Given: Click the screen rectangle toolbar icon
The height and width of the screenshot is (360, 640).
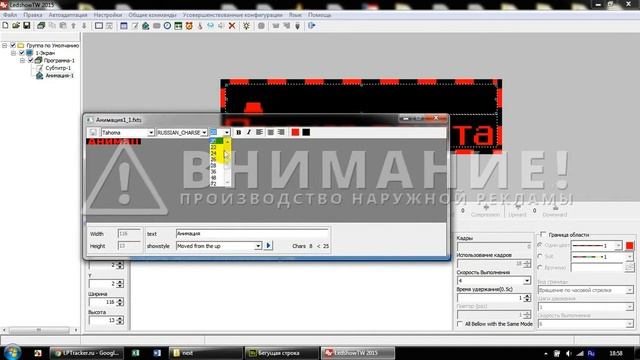Looking at the screenshot, I should click(99, 26).
